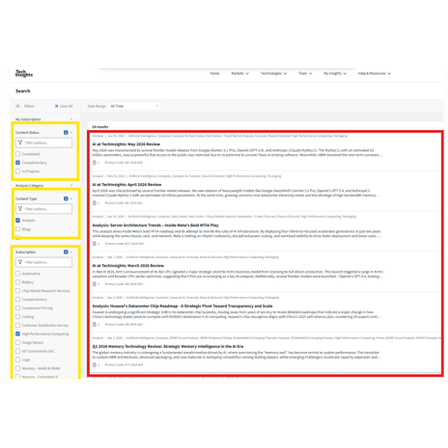Open Huawei's Datacenter Chip Roadmap analysis
The image size is (448, 448).
(182, 306)
